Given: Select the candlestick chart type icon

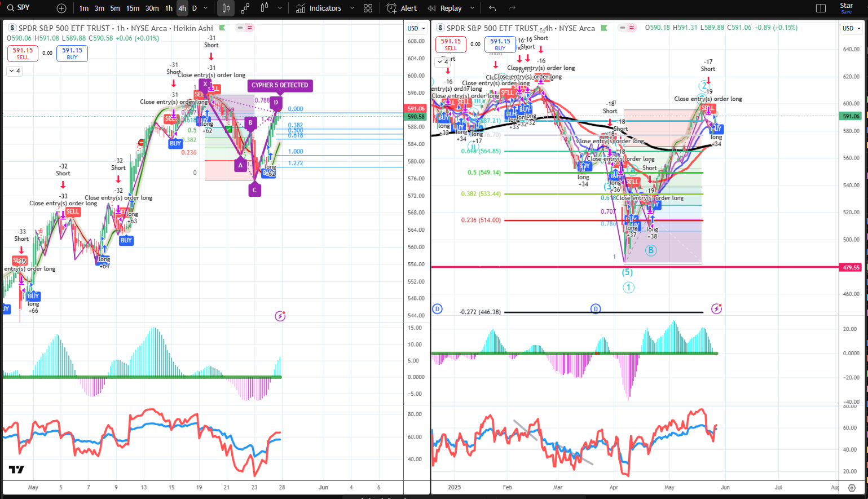Looking at the screenshot, I should coord(226,8).
